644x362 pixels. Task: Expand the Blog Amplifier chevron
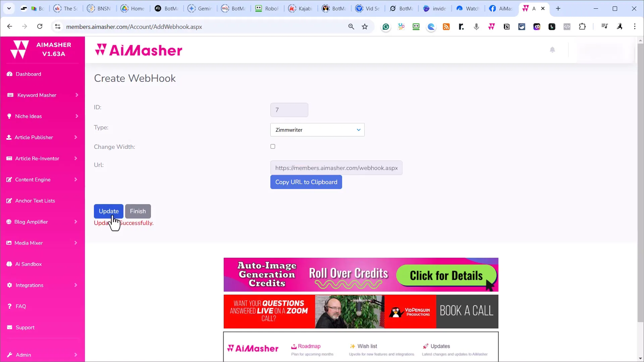76,222
